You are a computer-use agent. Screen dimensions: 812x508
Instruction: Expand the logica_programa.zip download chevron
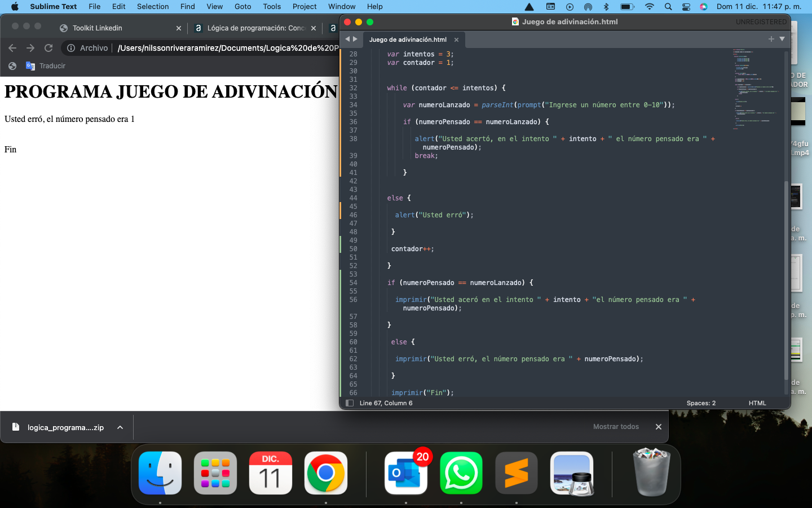pos(119,427)
